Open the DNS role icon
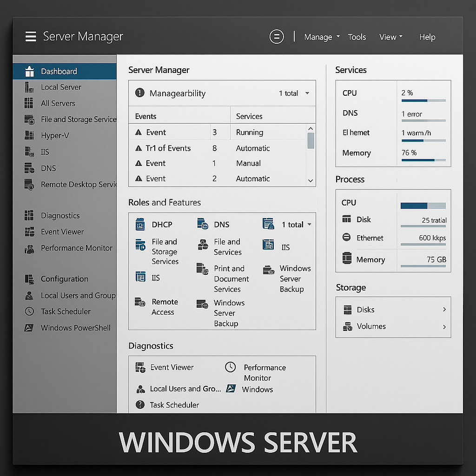Viewport: 476px width, 476px height. (x=203, y=224)
